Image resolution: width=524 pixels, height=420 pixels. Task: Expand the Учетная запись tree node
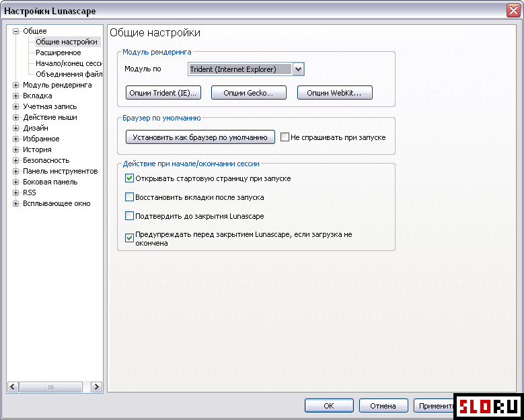[15, 106]
